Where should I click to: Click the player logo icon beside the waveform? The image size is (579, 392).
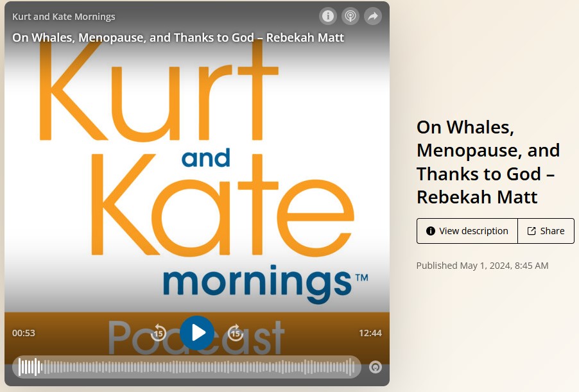(376, 368)
